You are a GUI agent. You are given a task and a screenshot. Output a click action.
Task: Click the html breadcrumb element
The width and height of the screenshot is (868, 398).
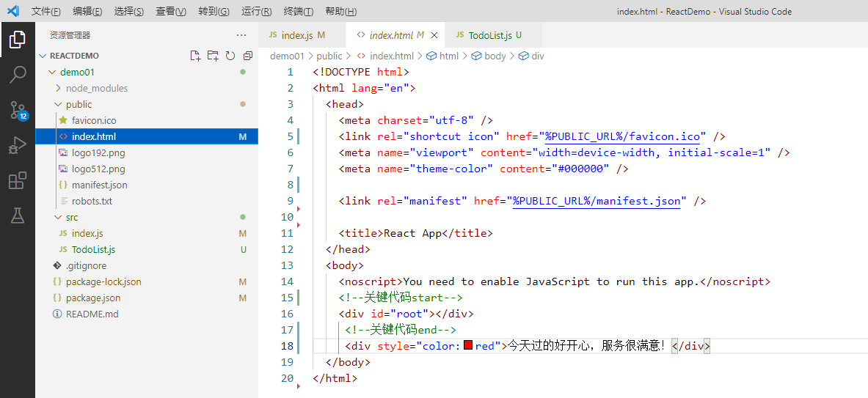coord(442,56)
